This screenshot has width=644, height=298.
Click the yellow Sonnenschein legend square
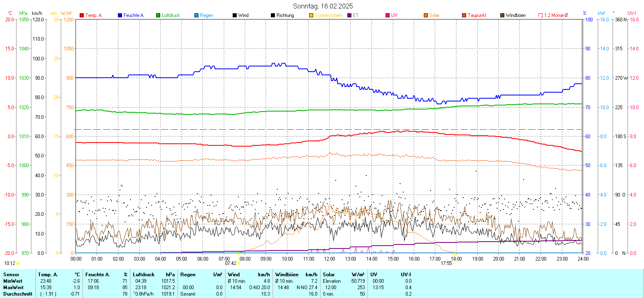(311, 15)
